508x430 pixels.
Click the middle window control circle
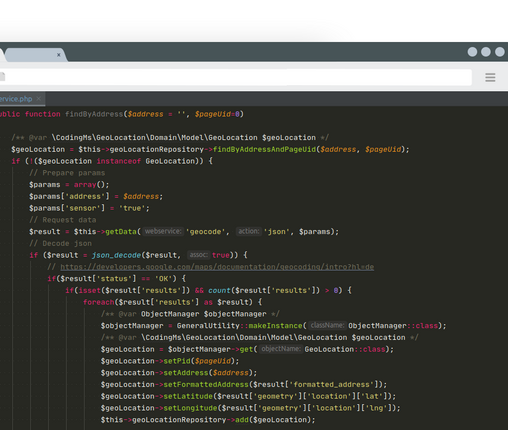point(486,52)
